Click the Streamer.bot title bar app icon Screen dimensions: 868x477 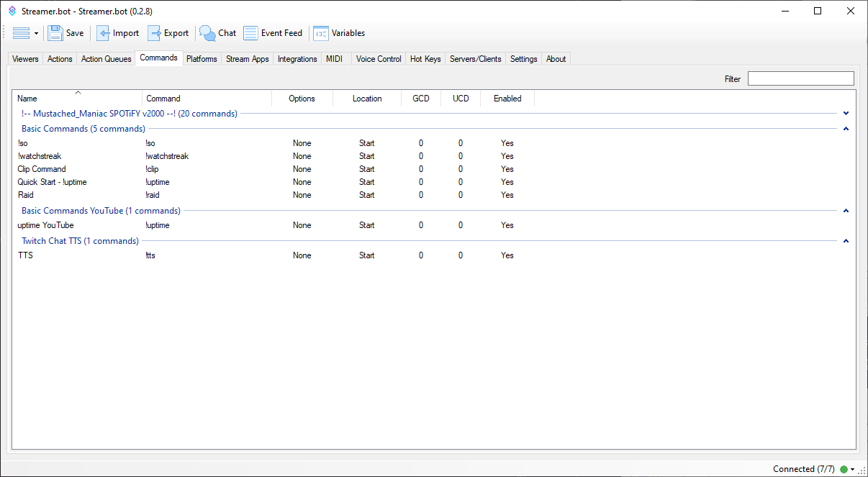(12, 11)
